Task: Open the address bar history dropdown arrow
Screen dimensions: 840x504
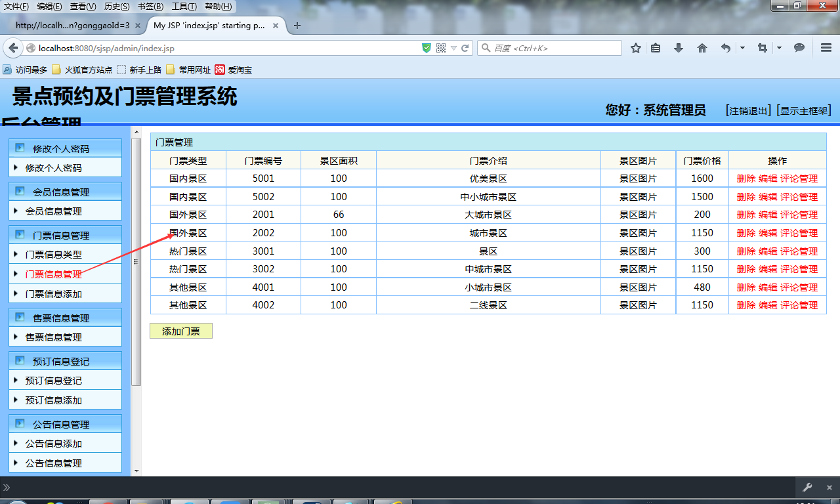Action: pos(453,48)
